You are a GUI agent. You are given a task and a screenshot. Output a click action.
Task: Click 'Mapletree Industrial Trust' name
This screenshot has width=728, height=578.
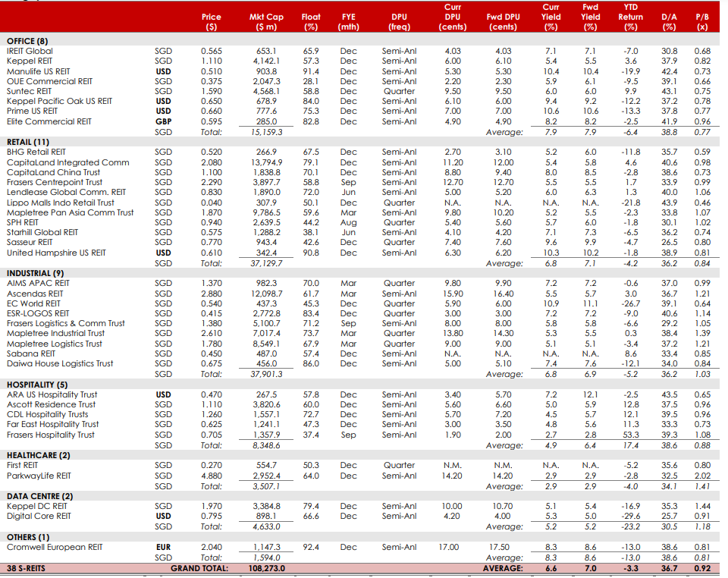(55, 333)
